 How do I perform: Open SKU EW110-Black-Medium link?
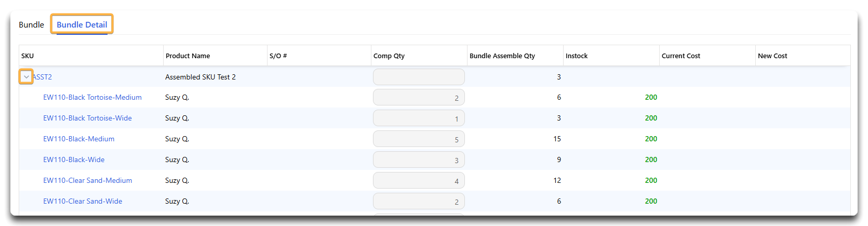(x=79, y=139)
